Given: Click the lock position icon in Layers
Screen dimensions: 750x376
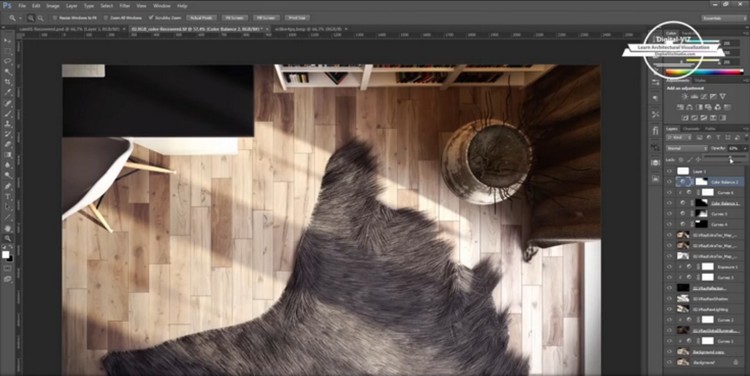Looking at the screenshot, I should pyautogui.click(x=698, y=159).
